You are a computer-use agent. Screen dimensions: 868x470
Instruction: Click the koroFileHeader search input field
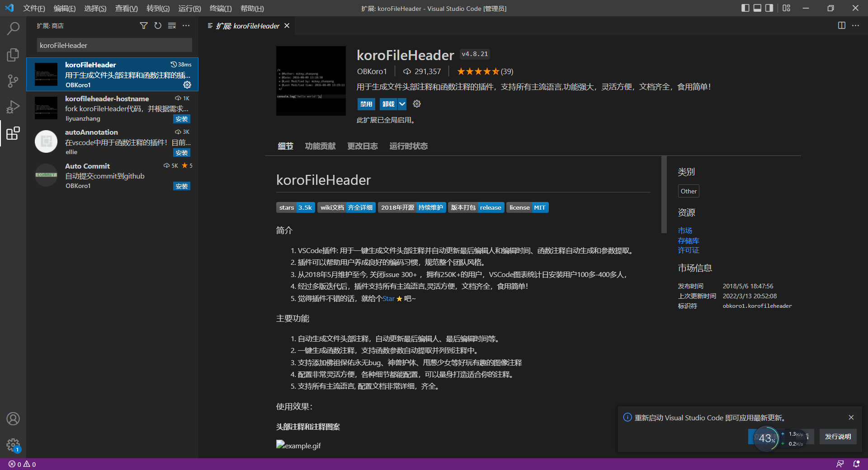113,45
